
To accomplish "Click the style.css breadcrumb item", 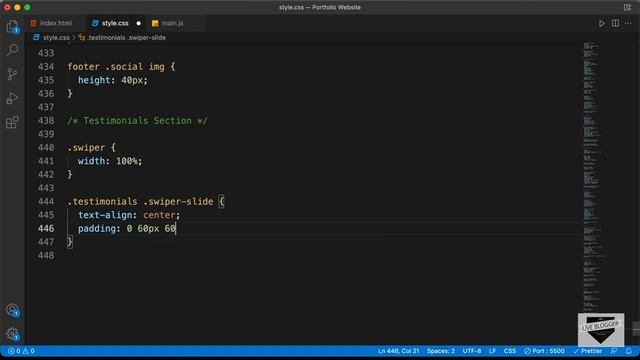I will tap(51, 38).
